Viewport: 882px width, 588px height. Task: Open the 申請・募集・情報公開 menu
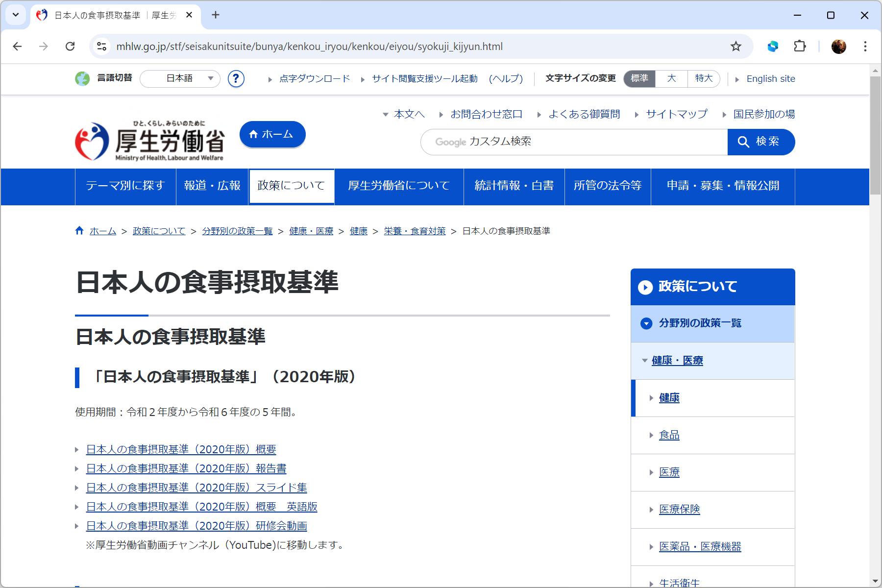click(x=723, y=186)
